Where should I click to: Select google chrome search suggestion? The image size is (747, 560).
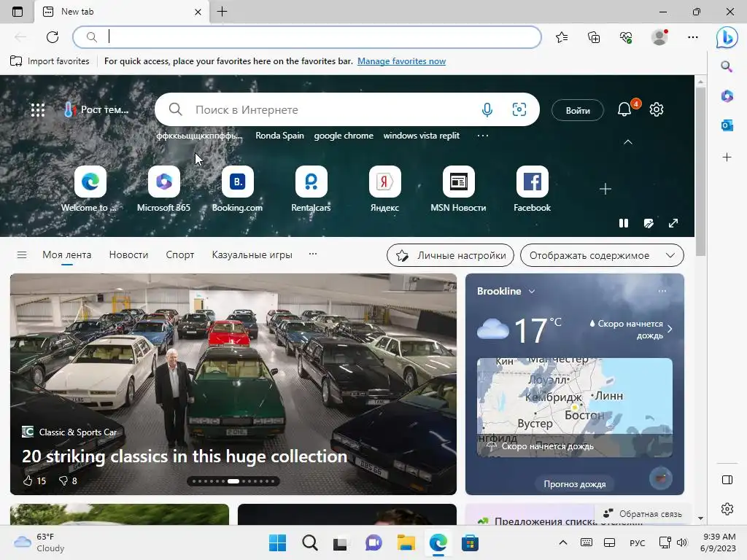click(x=344, y=136)
